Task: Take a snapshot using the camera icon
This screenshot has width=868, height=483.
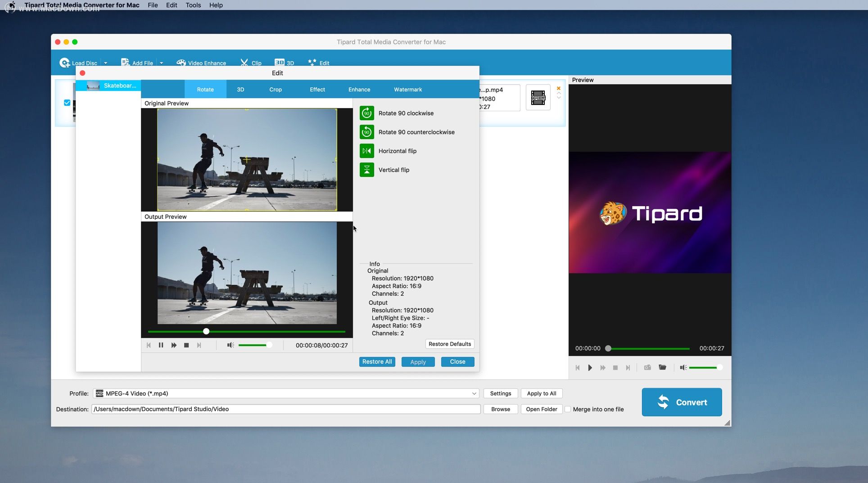Action: coord(647,367)
